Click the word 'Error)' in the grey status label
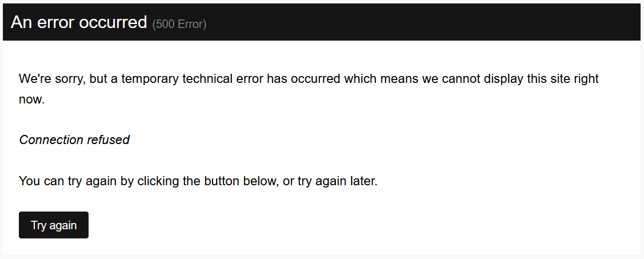This screenshot has height=259, width=644. (x=192, y=24)
